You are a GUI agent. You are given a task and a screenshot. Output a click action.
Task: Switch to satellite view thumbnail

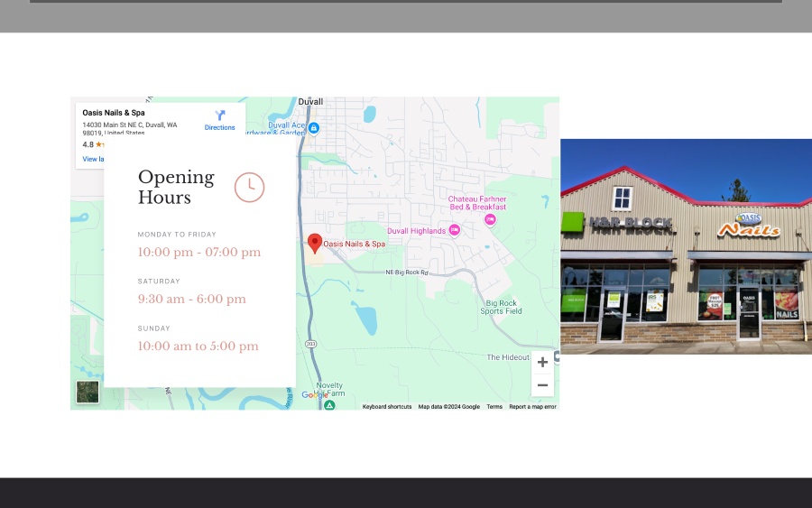(88, 392)
